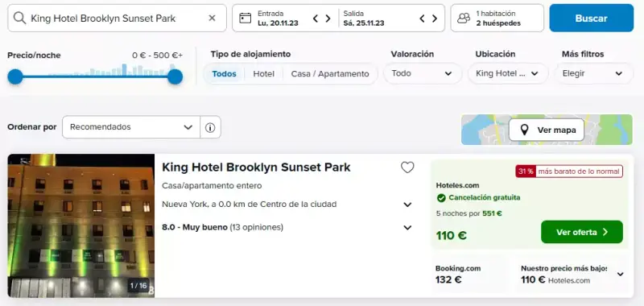Screen dimensions: 644x306
Task: Open the Ubicación dropdown
Action: [508, 73]
